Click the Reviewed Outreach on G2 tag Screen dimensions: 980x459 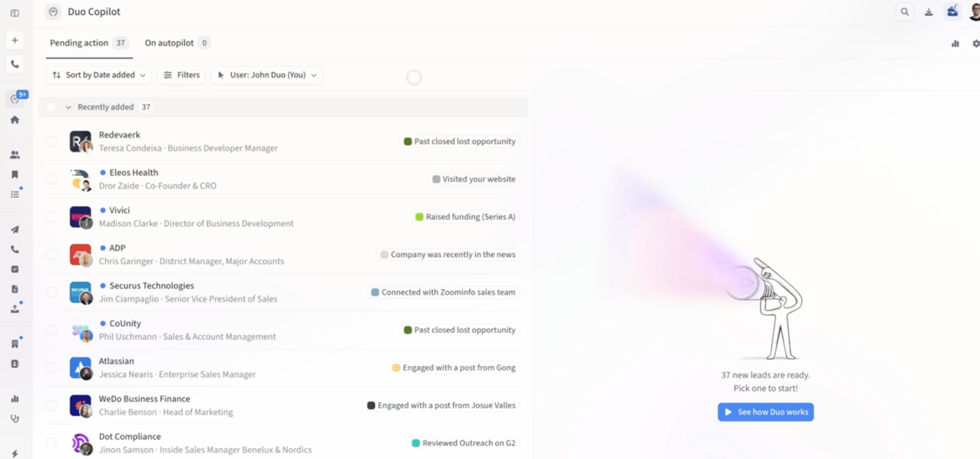tap(464, 444)
